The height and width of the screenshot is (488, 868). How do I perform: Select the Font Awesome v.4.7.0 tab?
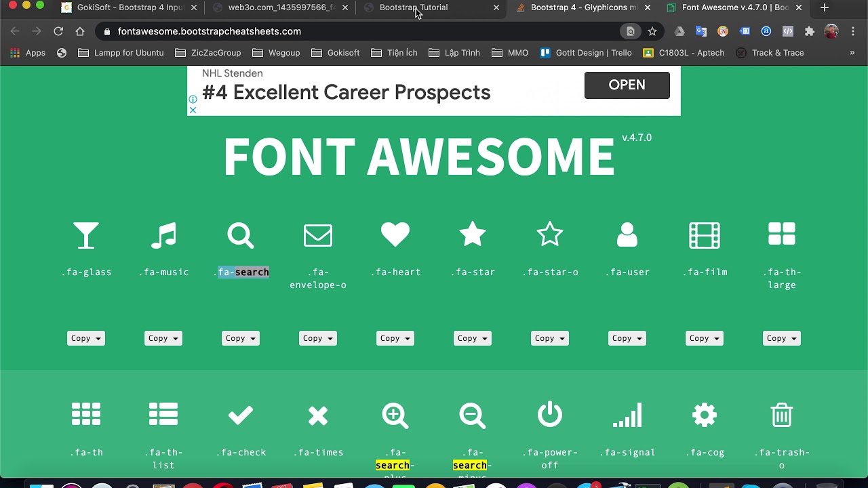734,7
